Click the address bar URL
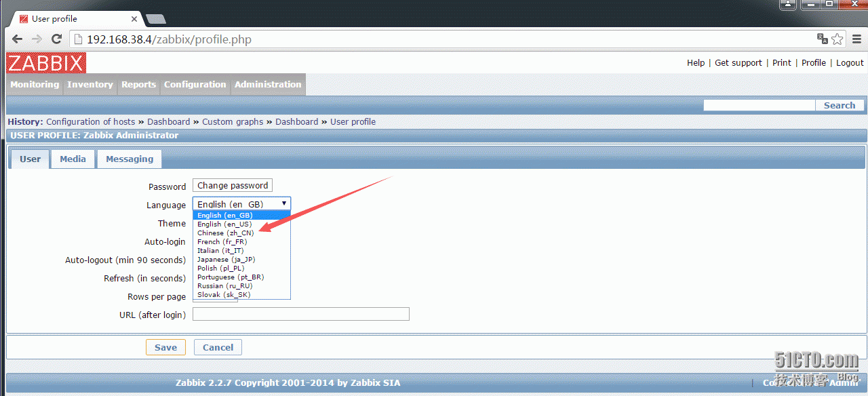Screen dimensions: 868x396 (170, 39)
